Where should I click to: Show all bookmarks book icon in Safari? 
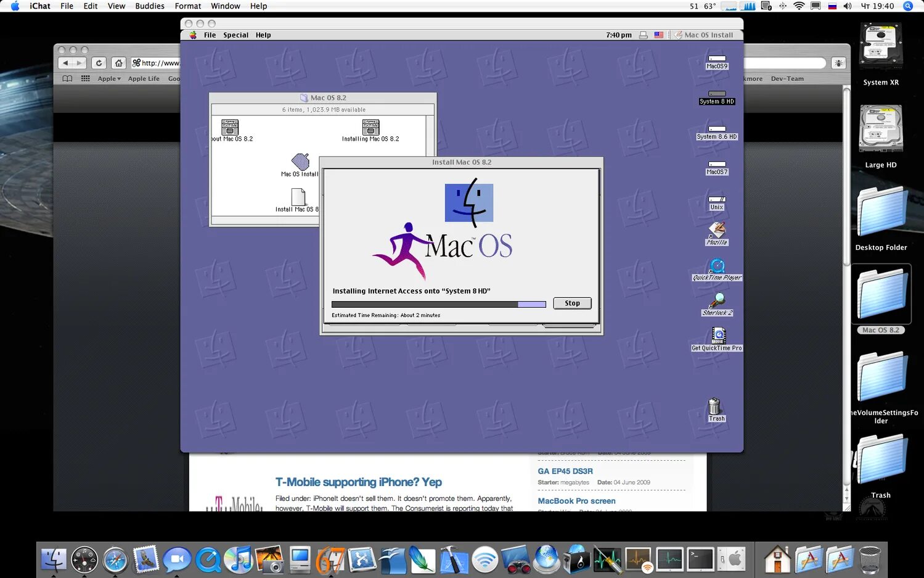click(67, 79)
